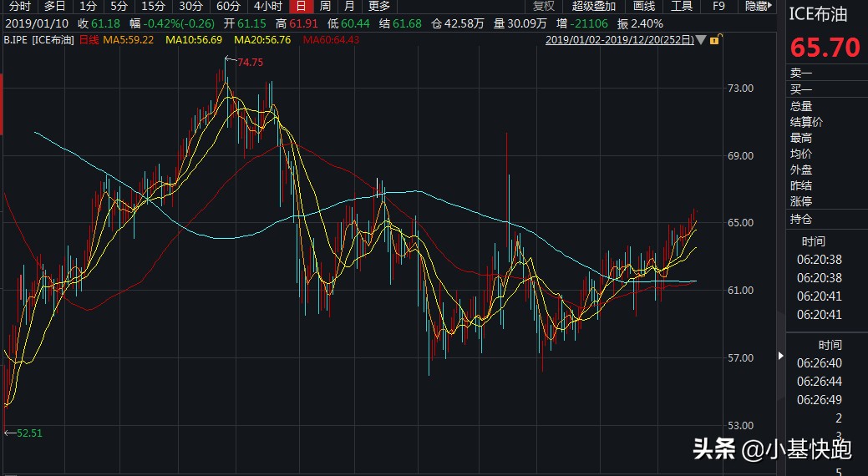This screenshot has height=476, width=868.
Task: Collapse the side panel with the white arrow
Action: pos(782,355)
